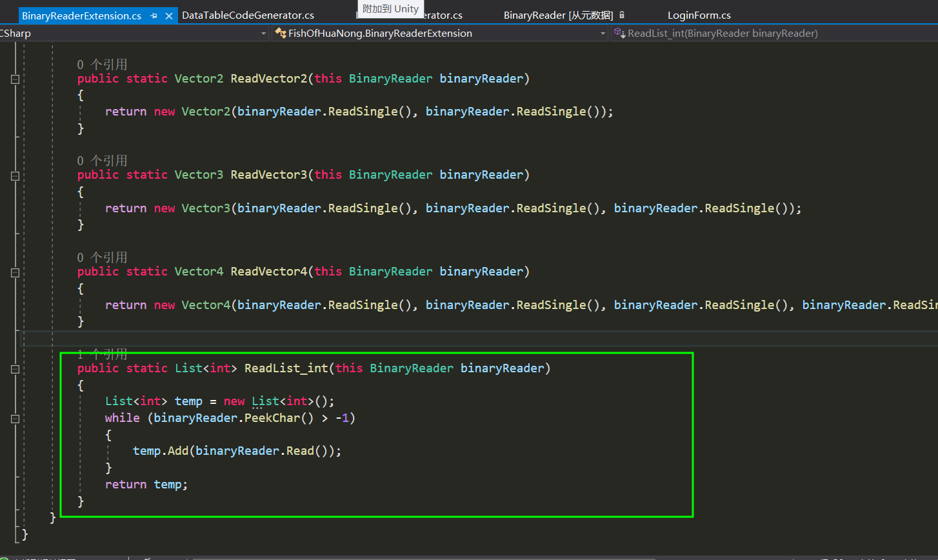The width and height of the screenshot is (938, 560).
Task: Open the types dropdown showing FishOfHuaNong.BinaryReaderExtension
Action: click(x=602, y=32)
